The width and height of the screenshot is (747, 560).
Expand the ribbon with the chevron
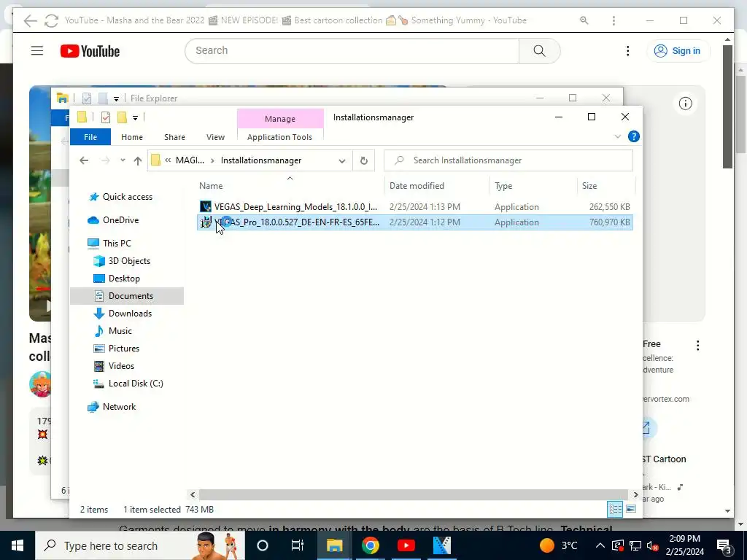click(618, 136)
